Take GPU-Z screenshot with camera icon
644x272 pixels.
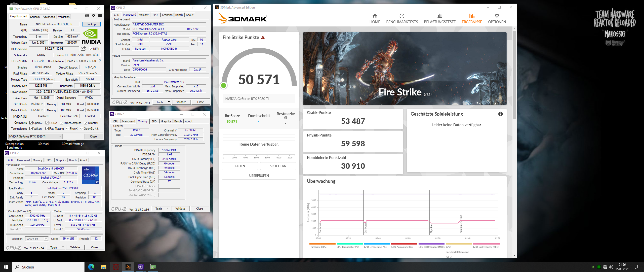(87, 15)
